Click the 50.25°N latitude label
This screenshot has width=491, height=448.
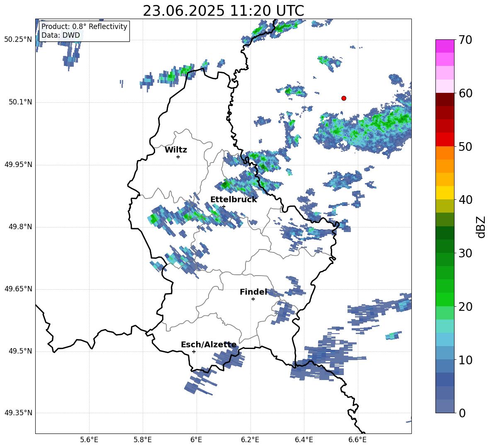tap(18, 40)
